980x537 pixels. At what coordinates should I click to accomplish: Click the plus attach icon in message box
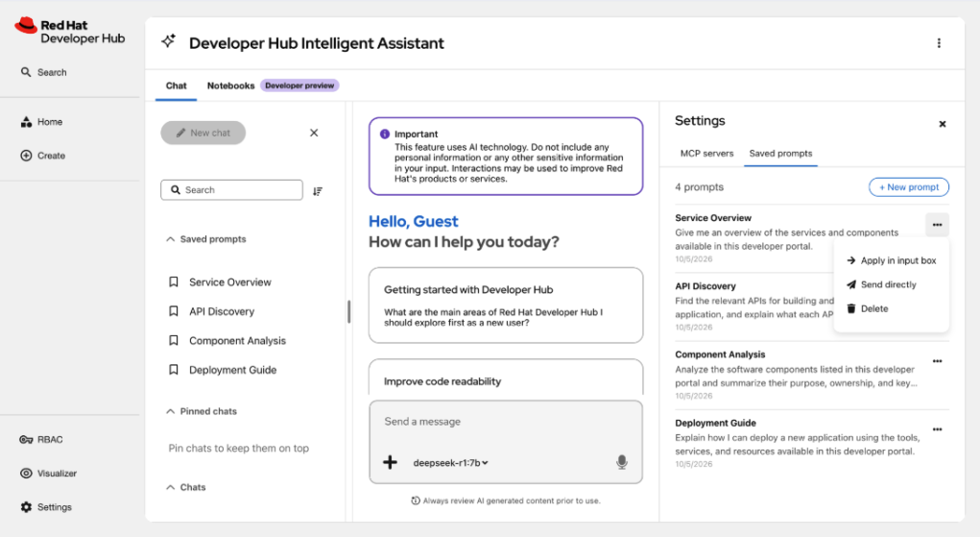(x=390, y=462)
